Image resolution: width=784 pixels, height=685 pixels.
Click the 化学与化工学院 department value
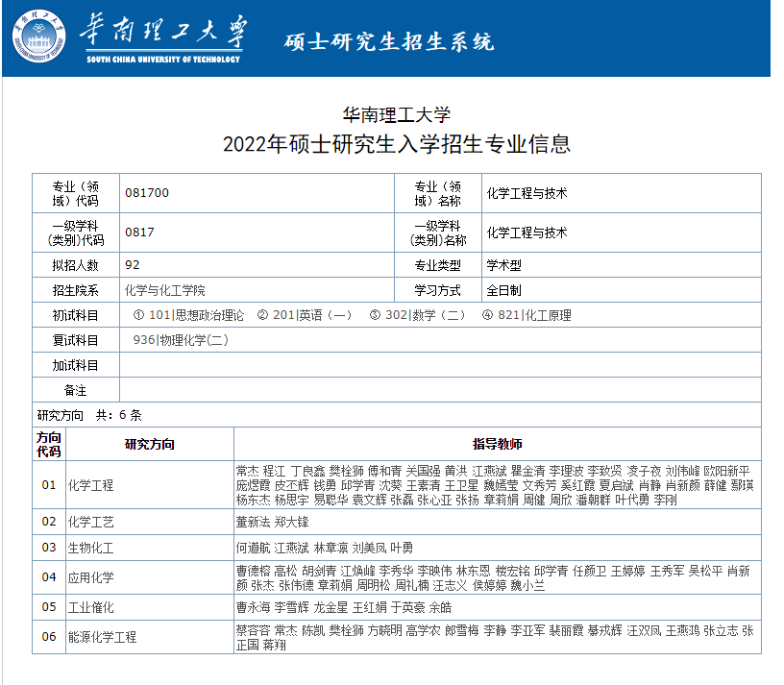(165, 290)
